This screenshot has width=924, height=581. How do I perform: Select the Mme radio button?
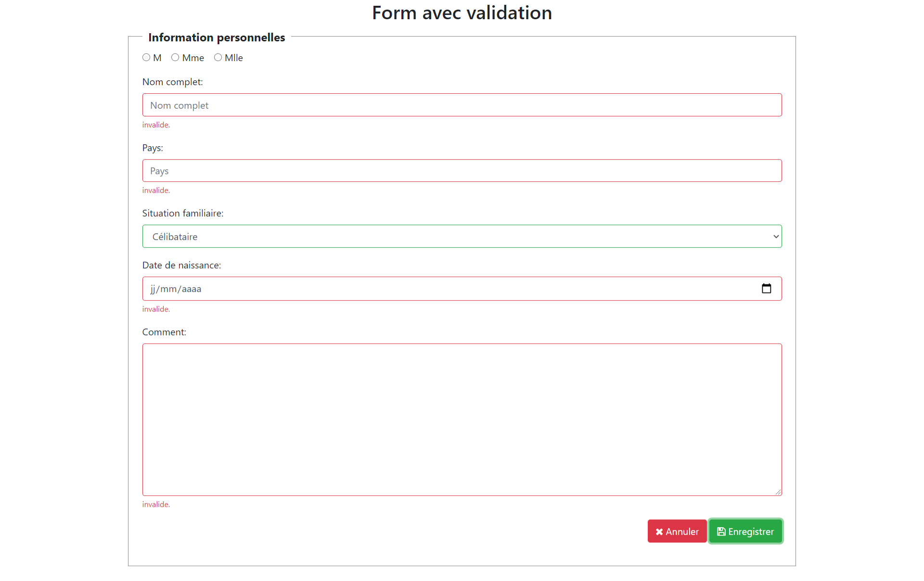pyautogui.click(x=175, y=57)
